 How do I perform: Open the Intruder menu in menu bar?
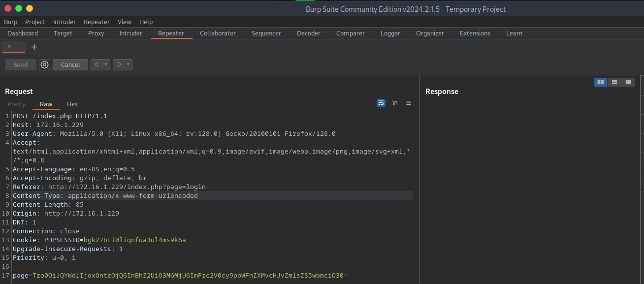(x=64, y=22)
